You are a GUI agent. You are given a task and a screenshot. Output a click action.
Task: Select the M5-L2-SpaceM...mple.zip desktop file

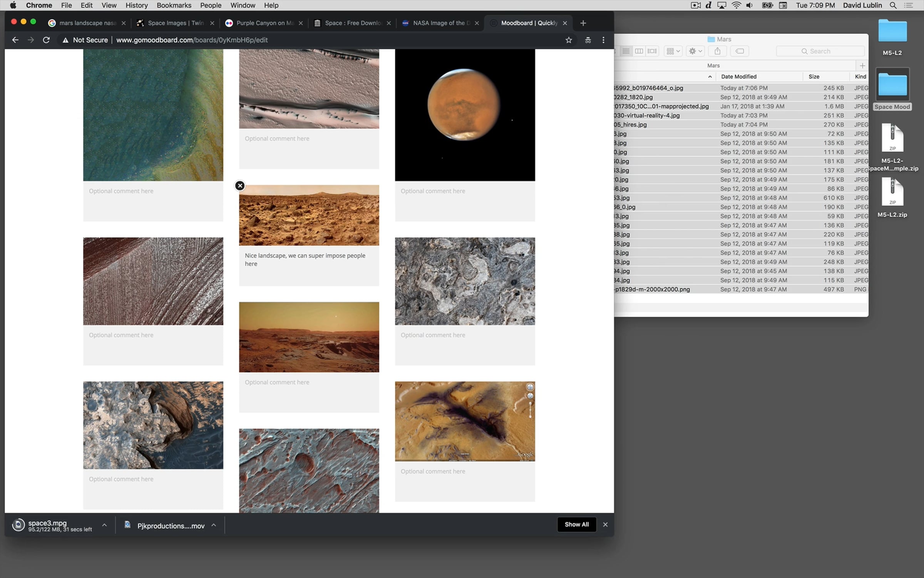pyautogui.click(x=892, y=148)
